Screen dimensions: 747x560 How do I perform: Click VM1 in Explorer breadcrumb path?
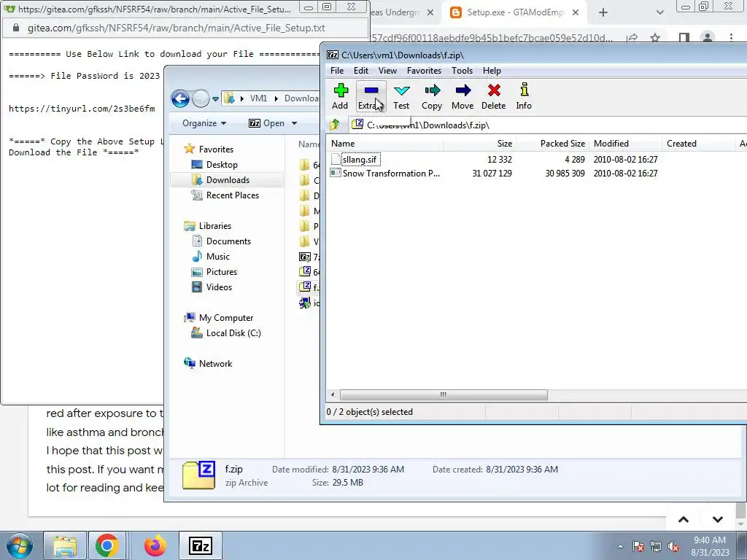coord(258,98)
